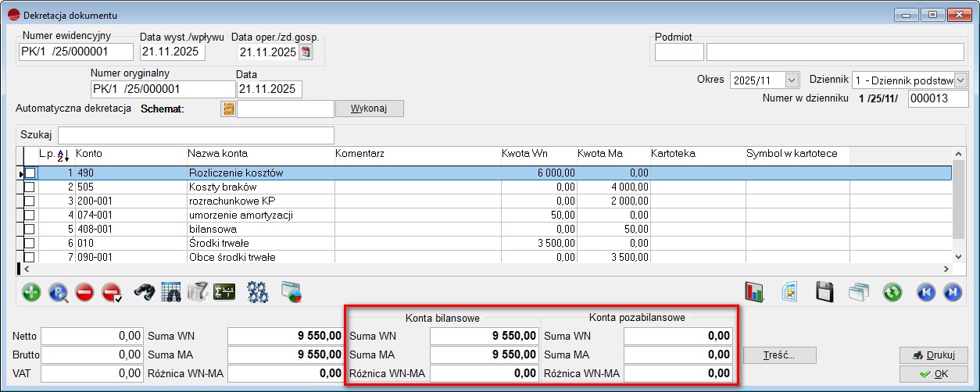The image size is (980, 392).
Task: Click the sigma sum calculator icon
Action: [225, 293]
